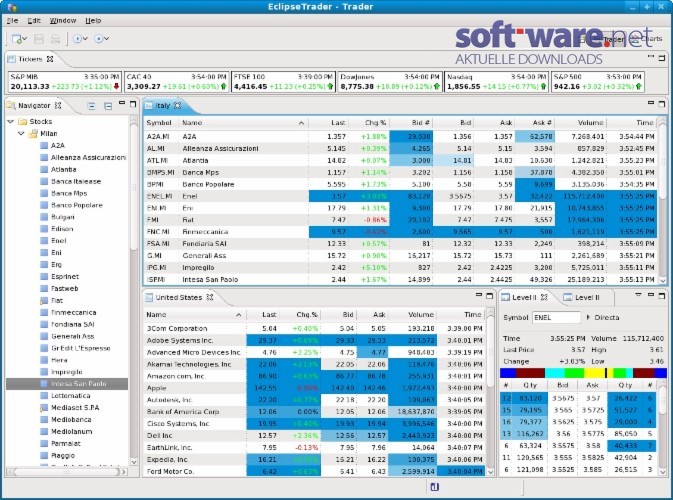Image resolution: width=673 pixels, height=500 pixels.
Task: Sort Italy table by Chg % header
Action: coord(370,123)
